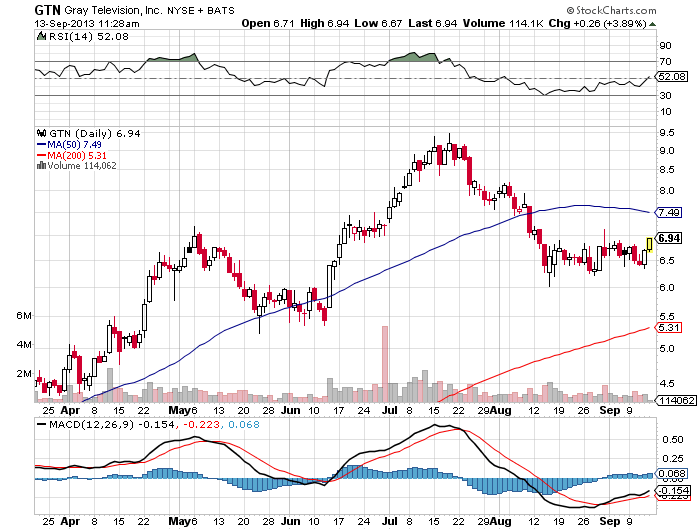Click the -0.154 tag on MACD axis
The width and height of the screenshot is (700, 530).
coord(672,491)
